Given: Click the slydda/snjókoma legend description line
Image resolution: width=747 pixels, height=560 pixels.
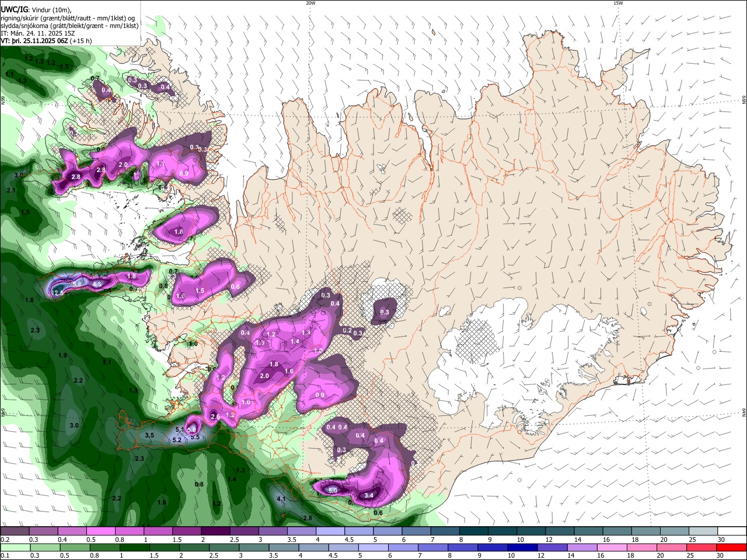Looking at the screenshot, I should (x=69, y=26).
